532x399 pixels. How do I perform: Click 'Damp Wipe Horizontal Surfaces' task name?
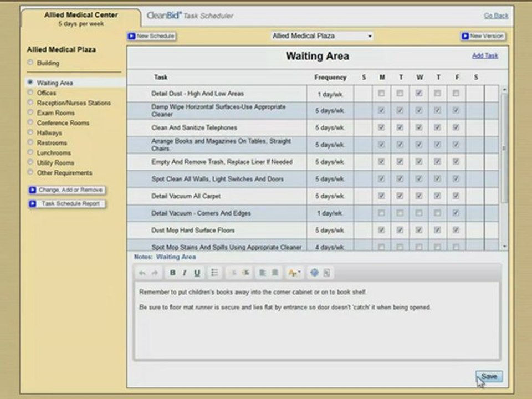coord(218,110)
